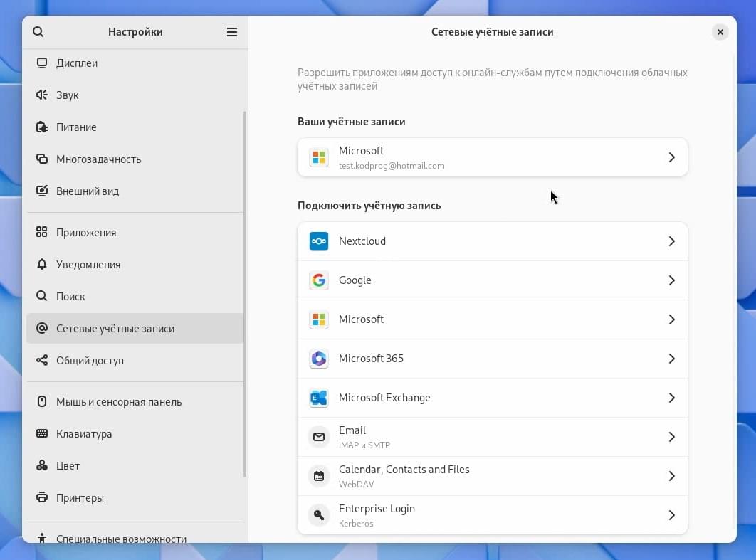Image resolution: width=756 pixels, height=560 pixels.
Task: Click the WebDAV subtitle text
Action: [357, 485]
